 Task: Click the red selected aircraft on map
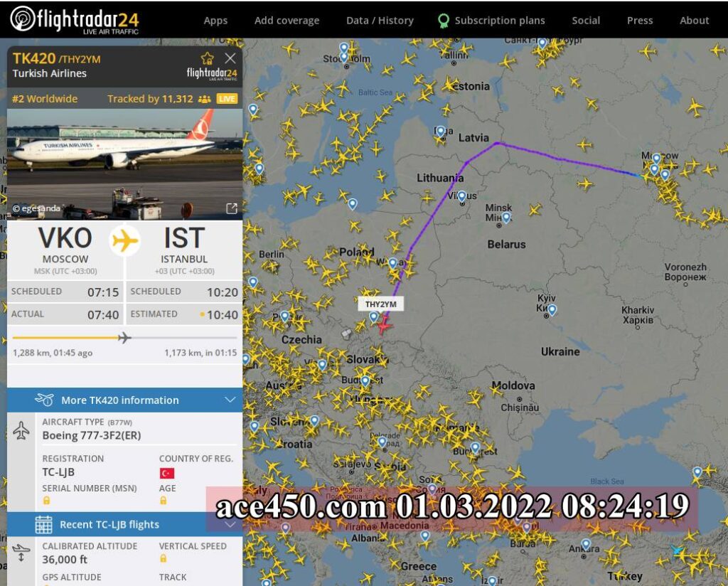point(384,326)
